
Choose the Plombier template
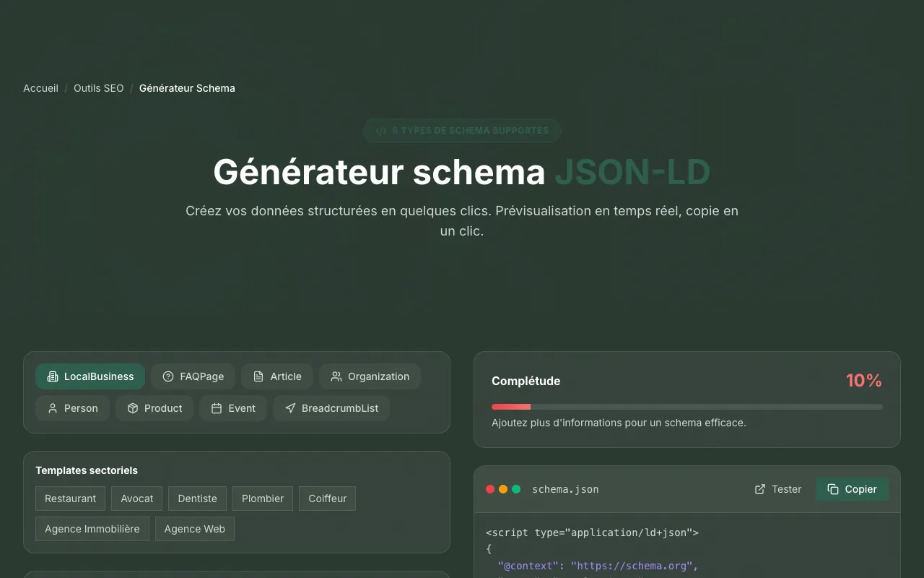tap(263, 499)
